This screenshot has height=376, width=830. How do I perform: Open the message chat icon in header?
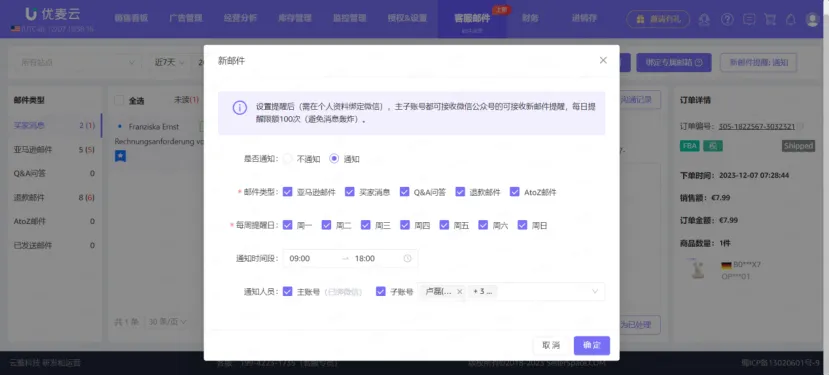tap(749, 19)
